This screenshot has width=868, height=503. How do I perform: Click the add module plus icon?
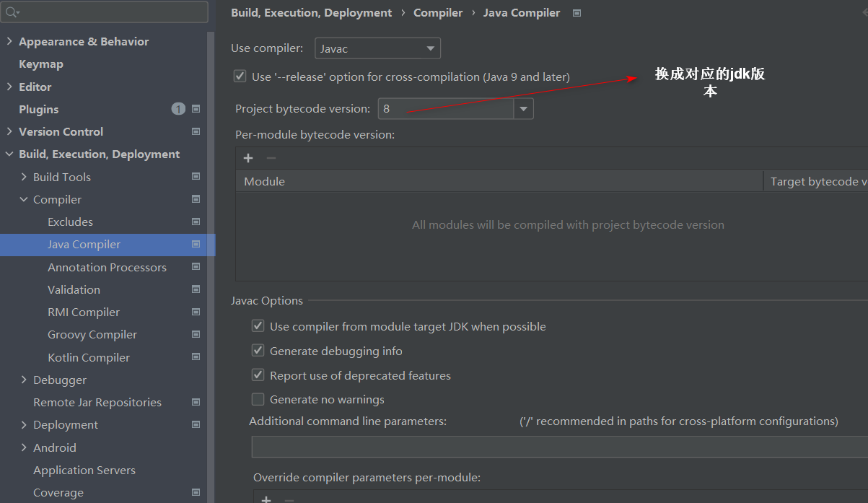point(248,158)
